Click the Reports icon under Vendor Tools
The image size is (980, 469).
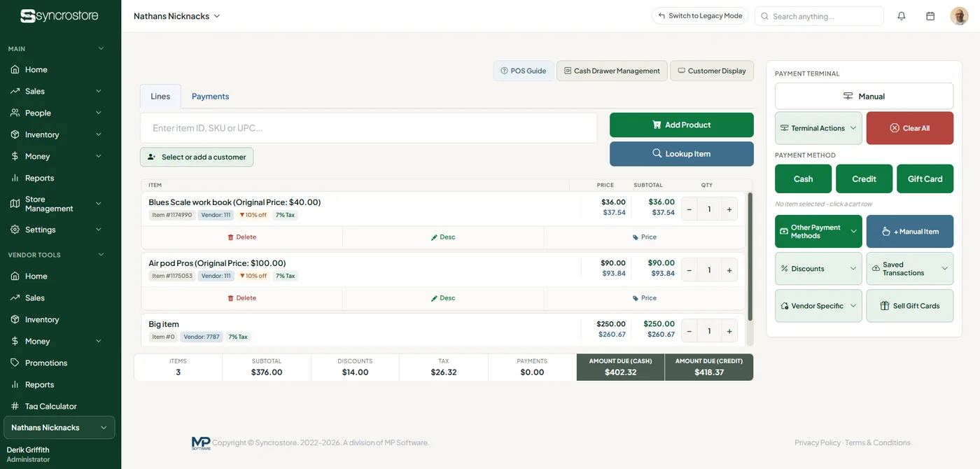(x=15, y=384)
